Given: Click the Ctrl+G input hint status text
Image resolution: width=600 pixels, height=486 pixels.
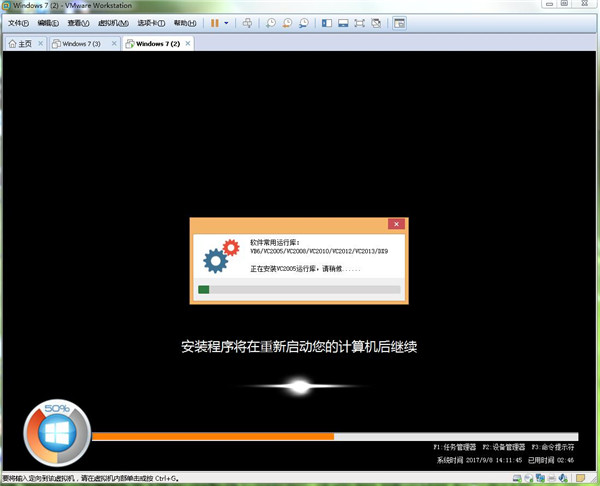Looking at the screenshot, I should click(91, 478).
